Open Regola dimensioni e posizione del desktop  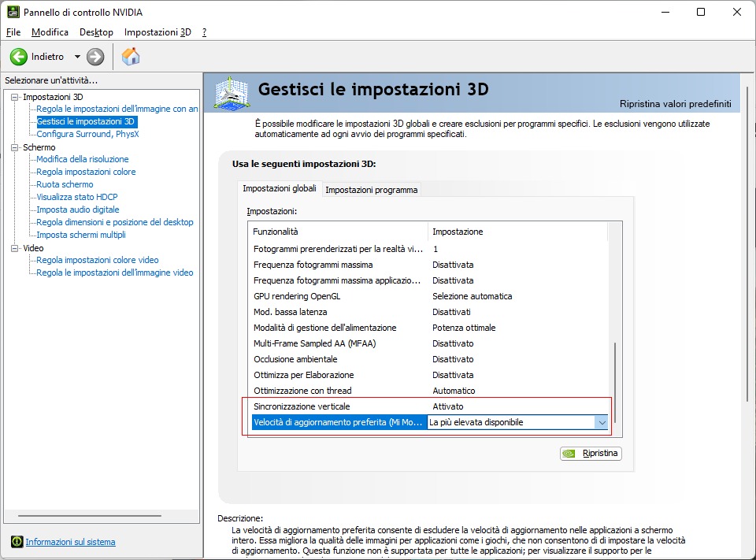pyautogui.click(x=115, y=222)
